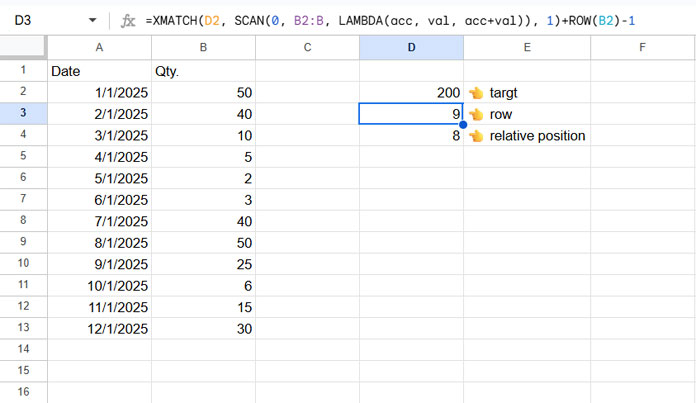Viewport: 696px width, 403px height.
Task: Click the select-all corner box
Action: 23,47
